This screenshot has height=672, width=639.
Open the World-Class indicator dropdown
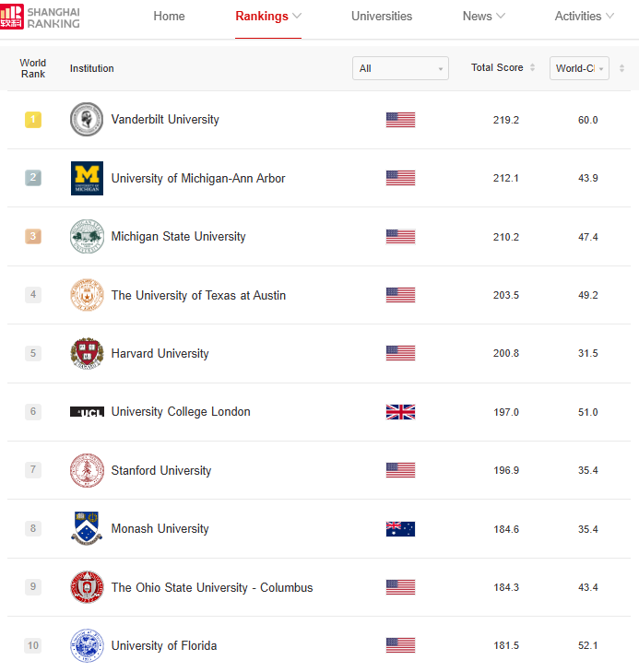[x=579, y=68]
